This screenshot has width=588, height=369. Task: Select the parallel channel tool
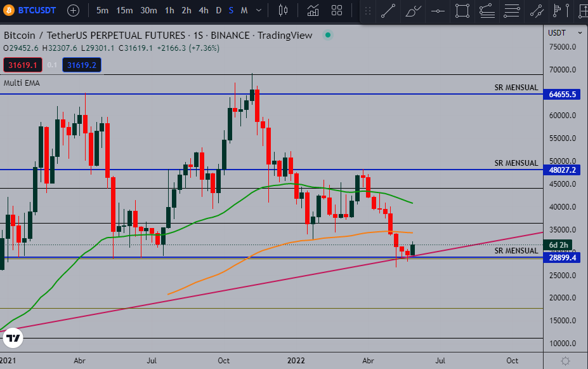537,11
